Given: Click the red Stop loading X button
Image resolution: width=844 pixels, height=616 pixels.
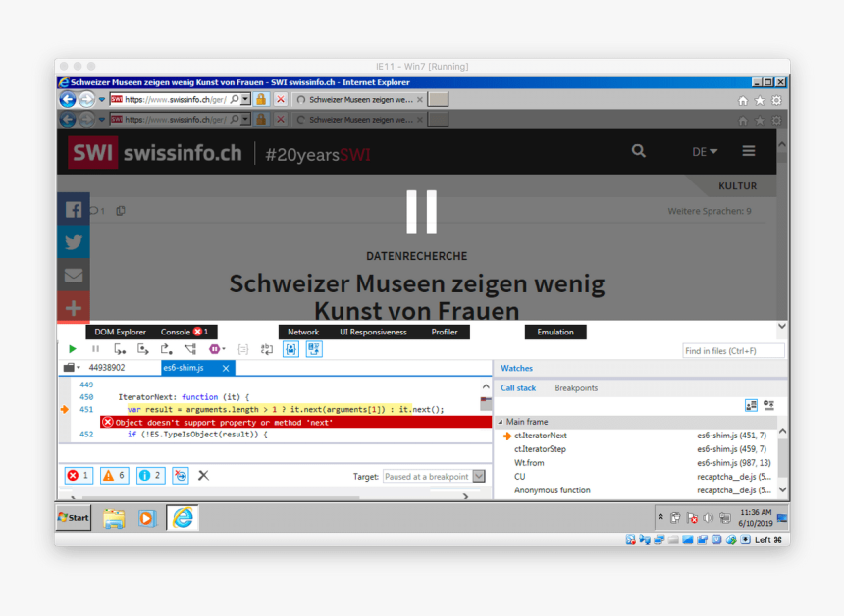Looking at the screenshot, I should click(281, 99).
